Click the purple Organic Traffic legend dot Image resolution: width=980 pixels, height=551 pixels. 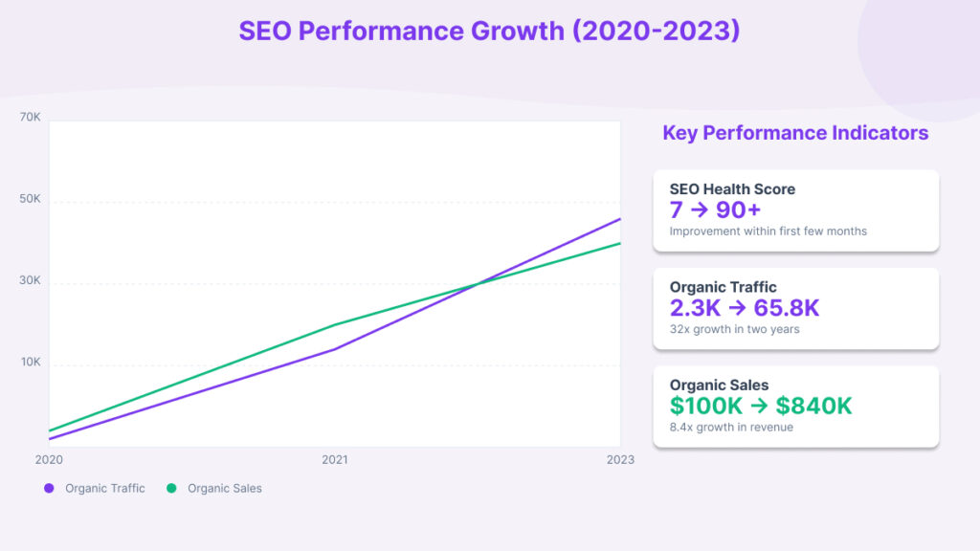[50, 488]
